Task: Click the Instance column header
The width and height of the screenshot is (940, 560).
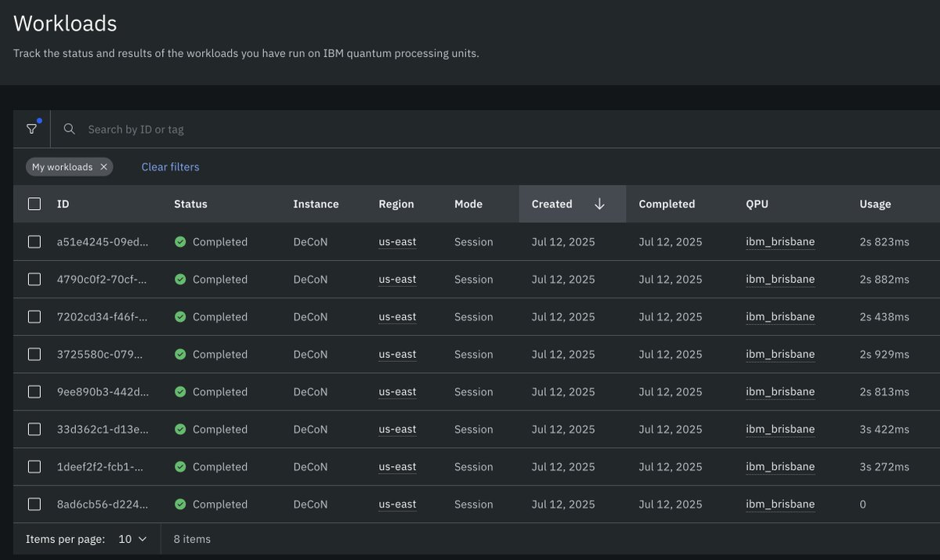Action: tap(316, 204)
